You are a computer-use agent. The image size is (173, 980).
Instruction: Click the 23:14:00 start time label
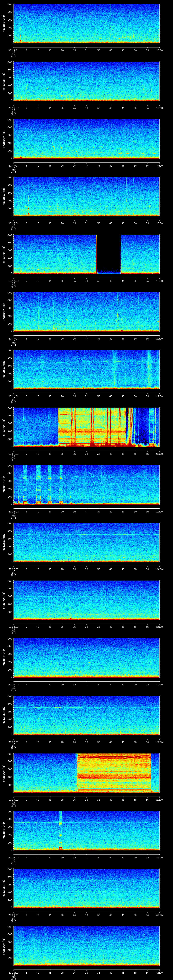point(13,50)
